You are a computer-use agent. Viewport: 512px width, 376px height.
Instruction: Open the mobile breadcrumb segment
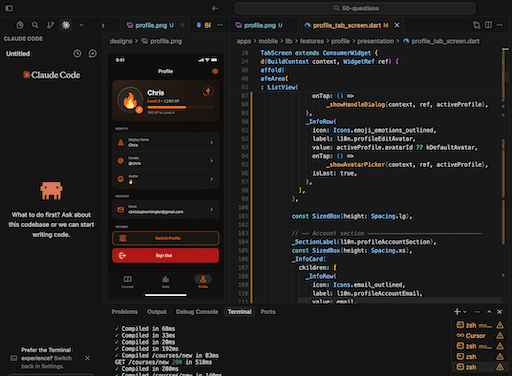coord(268,41)
